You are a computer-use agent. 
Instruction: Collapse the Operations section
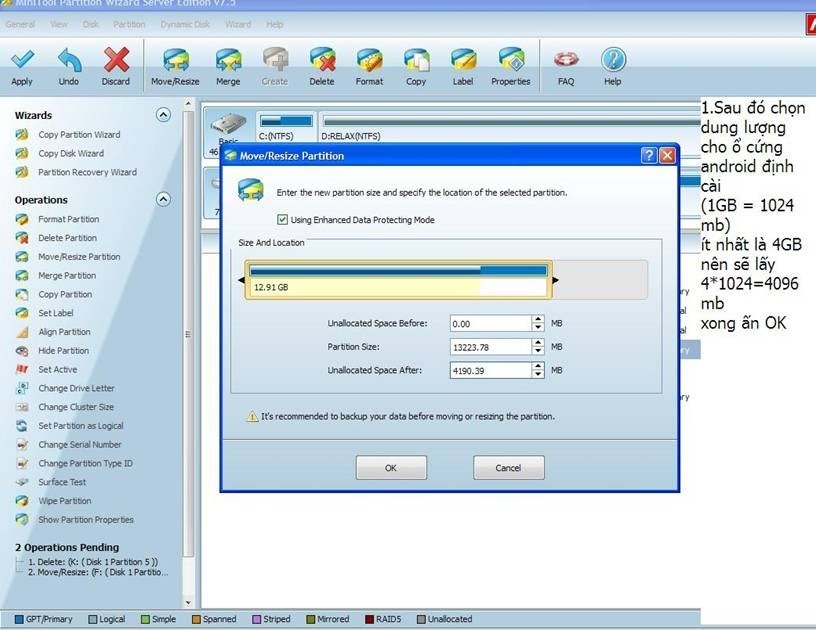tap(163, 199)
